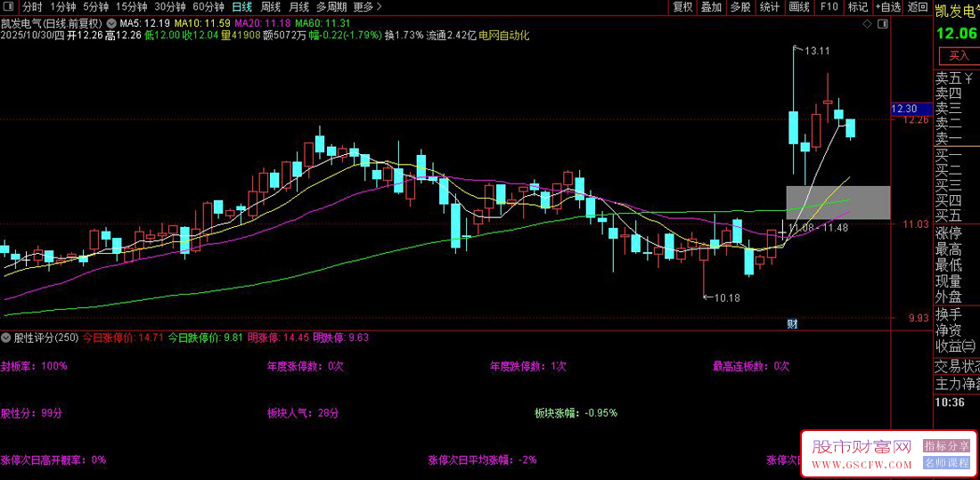Switch to the 5分钟 period tab
Image resolution: width=980 pixels, height=480 pixels.
point(95,7)
